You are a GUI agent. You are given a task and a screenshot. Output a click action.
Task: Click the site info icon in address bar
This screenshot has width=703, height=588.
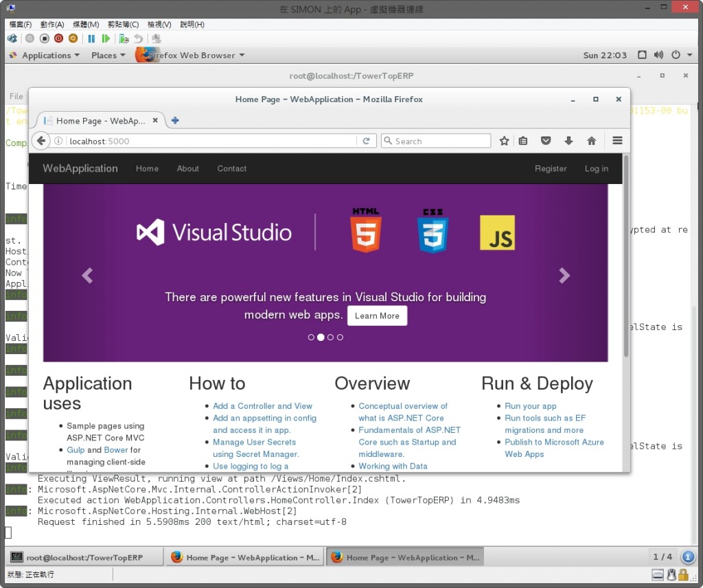(x=58, y=141)
